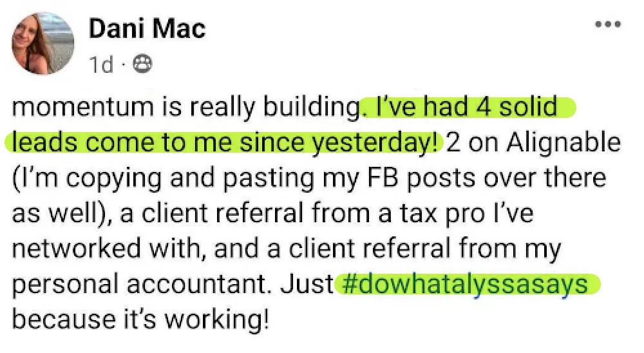Click the word "Just" before the hashtag
The image size is (644, 353).
pyautogui.click(x=307, y=284)
